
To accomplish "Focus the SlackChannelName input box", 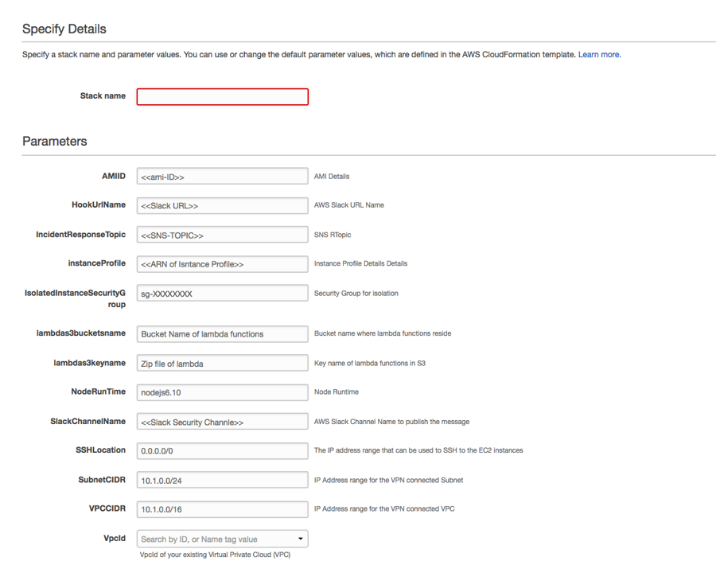I will click(222, 422).
